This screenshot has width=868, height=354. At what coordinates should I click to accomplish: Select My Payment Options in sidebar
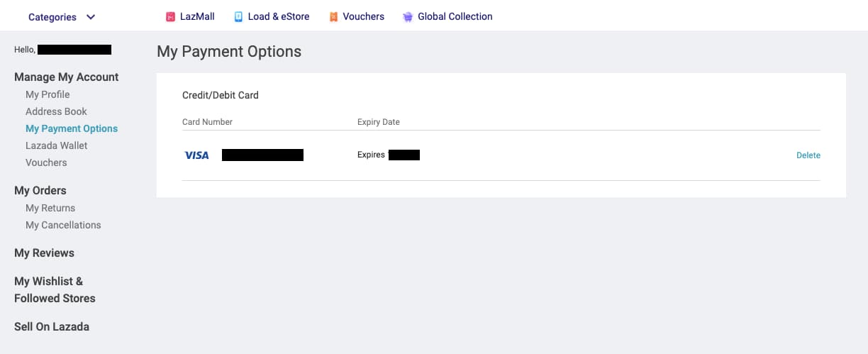[x=72, y=128]
